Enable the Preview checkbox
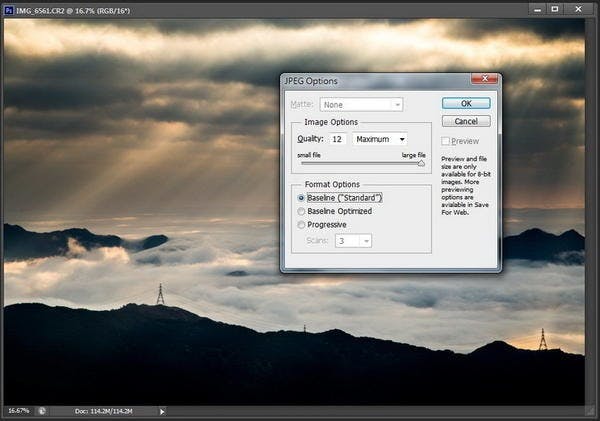The height and width of the screenshot is (421, 600). pos(447,141)
